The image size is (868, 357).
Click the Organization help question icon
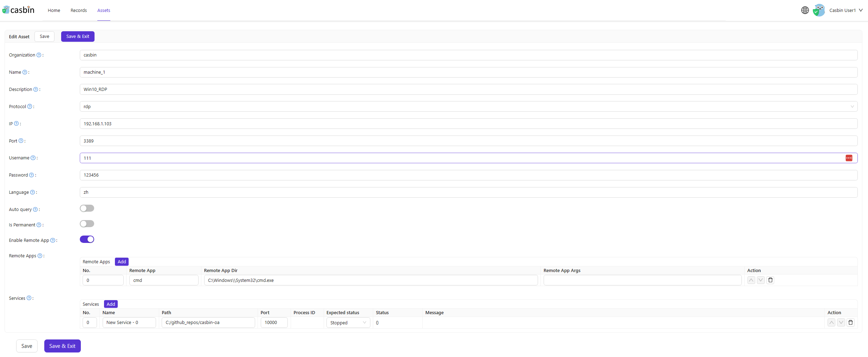point(39,55)
